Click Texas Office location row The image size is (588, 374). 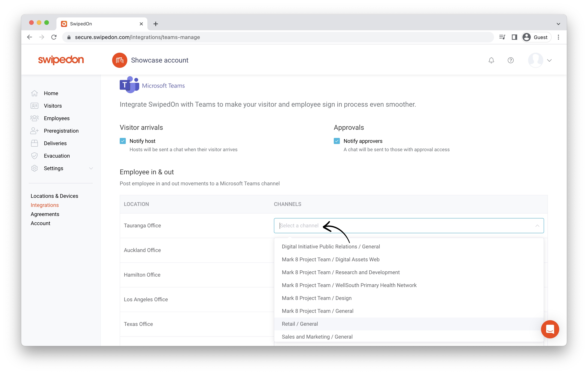point(138,324)
